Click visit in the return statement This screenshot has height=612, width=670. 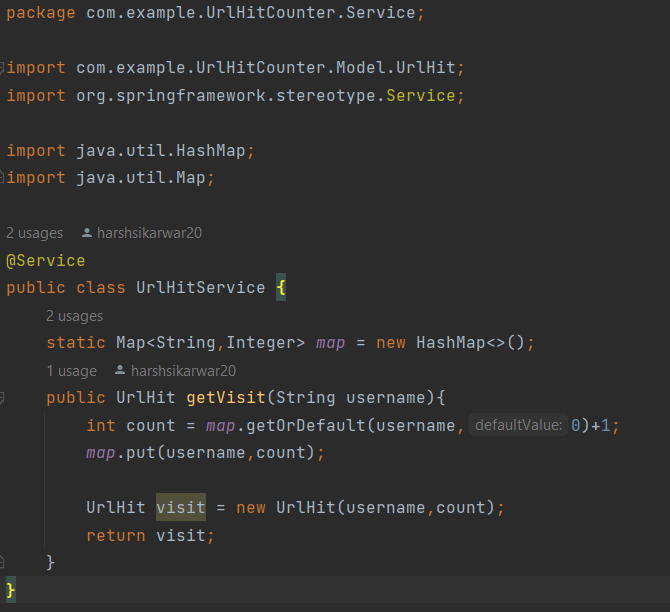(x=181, y=536)
